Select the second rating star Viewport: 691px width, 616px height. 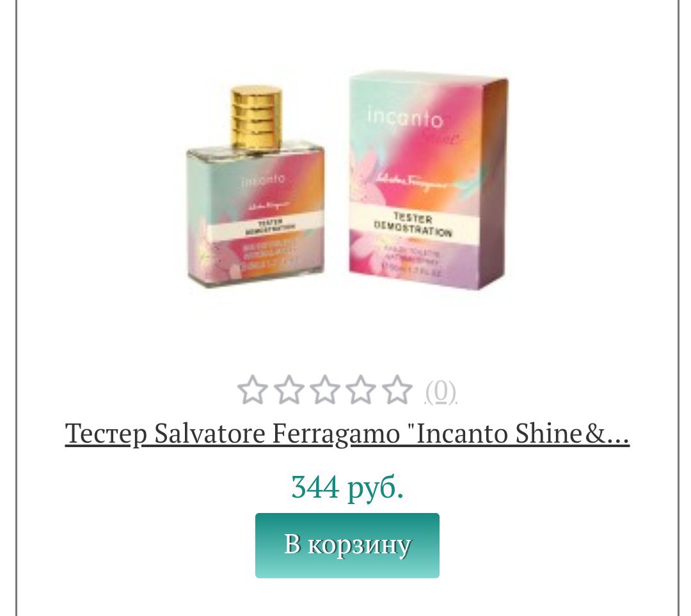click(x=289, y=390)
